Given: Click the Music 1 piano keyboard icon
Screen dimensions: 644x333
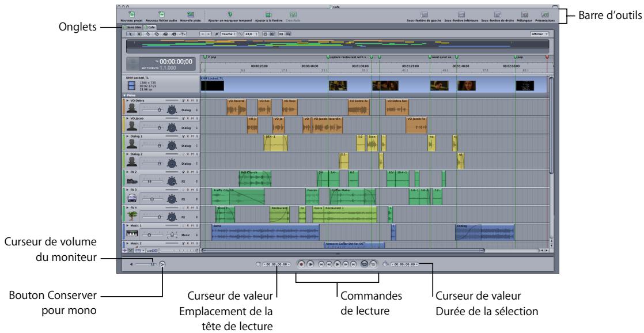Looking at the screenshot, I should pos(132,234).
